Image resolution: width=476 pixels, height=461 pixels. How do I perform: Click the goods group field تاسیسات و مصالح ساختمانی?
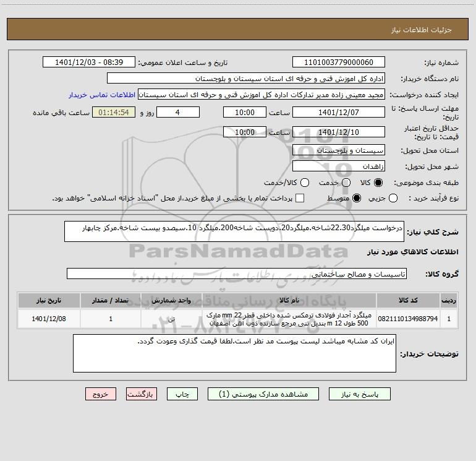click(237, 274)
